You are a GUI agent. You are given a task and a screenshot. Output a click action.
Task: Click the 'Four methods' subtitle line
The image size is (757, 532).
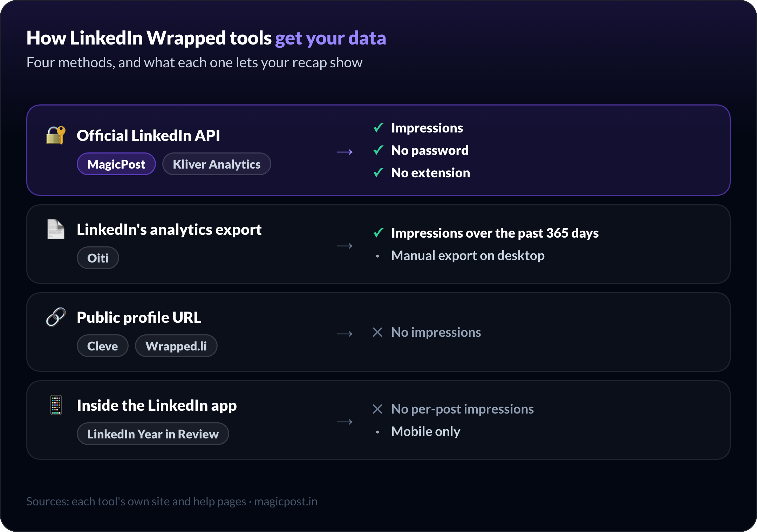click(x=195, y=62)
